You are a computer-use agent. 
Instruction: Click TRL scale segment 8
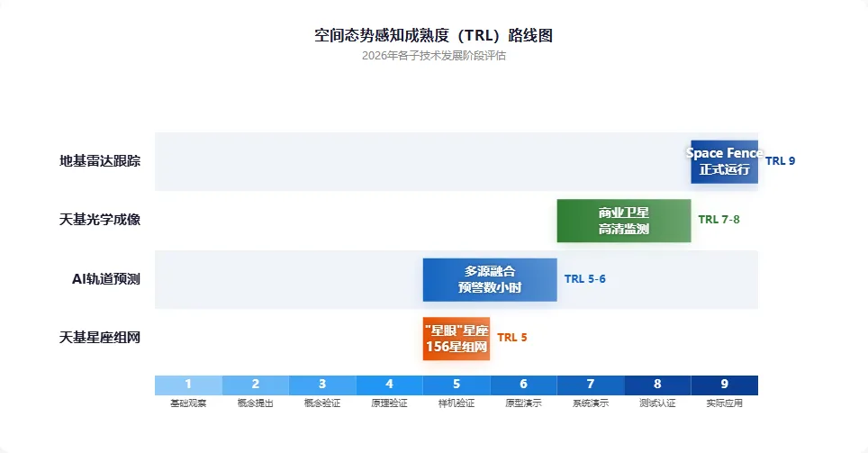tap(657, 385)
